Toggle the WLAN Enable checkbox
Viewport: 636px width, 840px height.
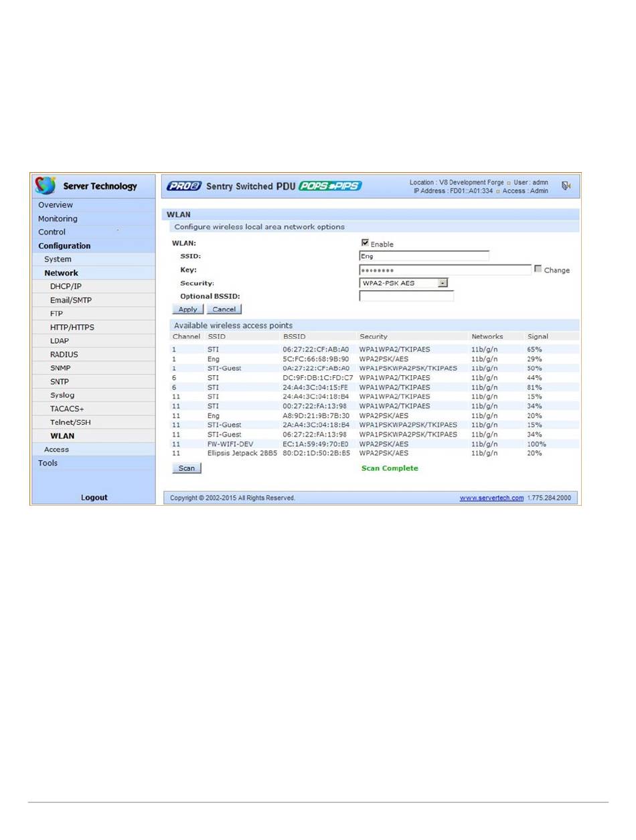(365, 243)
